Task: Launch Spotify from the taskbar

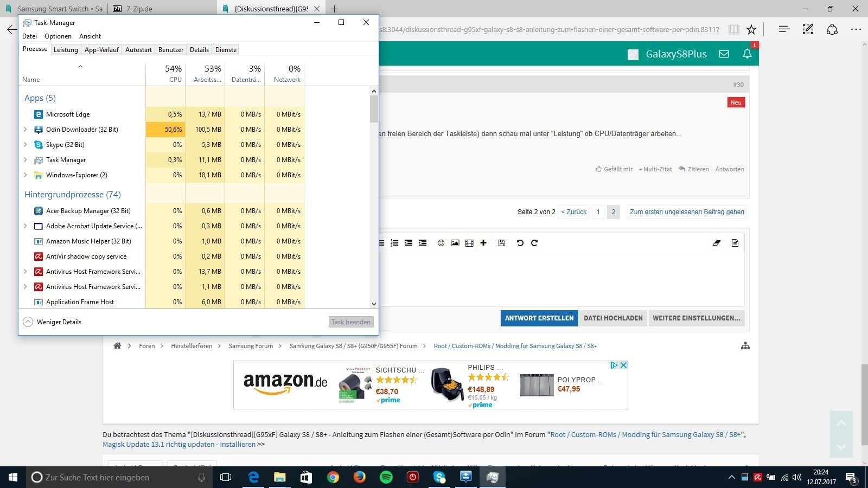Action: (x=386, y=477)
